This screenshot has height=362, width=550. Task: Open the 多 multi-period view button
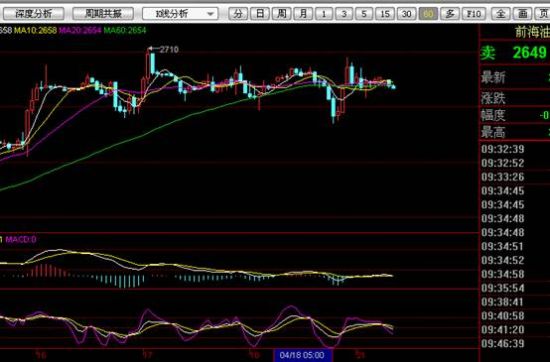tap(450, 14)
